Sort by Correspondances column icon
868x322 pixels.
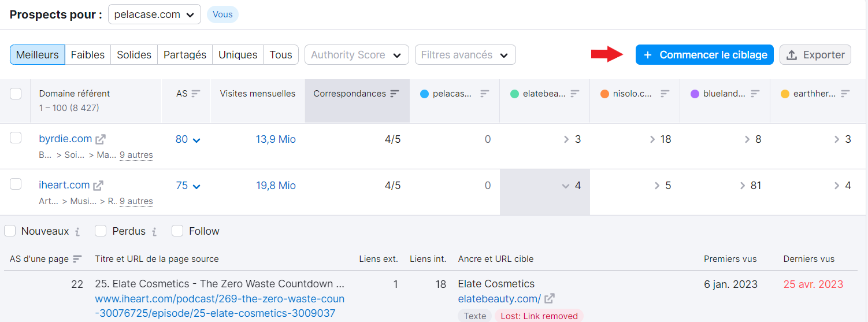coord(395,94)
